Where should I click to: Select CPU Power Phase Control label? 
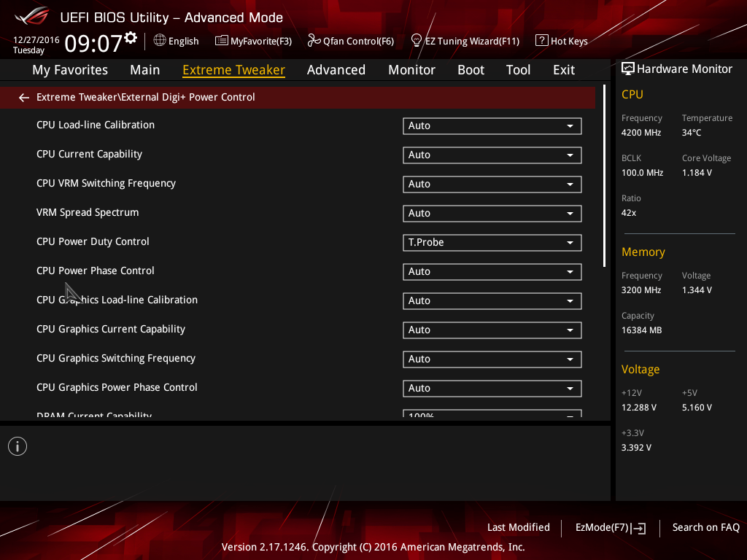(96, 271)
